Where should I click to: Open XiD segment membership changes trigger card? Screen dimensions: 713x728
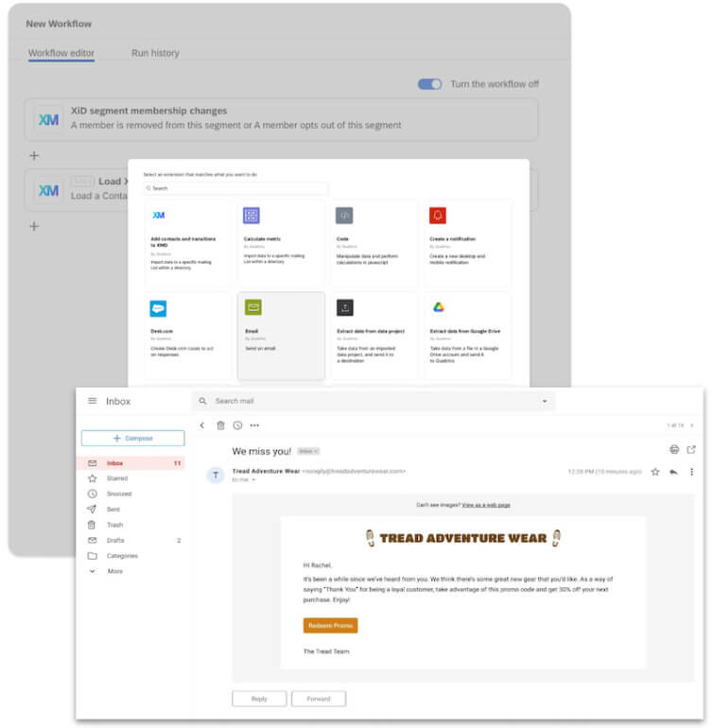point(282,119)
